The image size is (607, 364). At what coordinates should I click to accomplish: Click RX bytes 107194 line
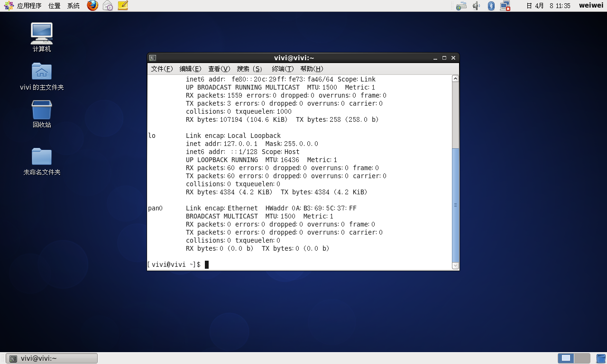[x=282, y=119]
